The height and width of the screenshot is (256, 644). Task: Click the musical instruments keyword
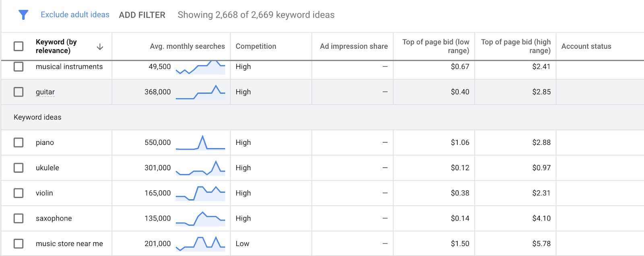pyautogui.click(x=69, y=66)
